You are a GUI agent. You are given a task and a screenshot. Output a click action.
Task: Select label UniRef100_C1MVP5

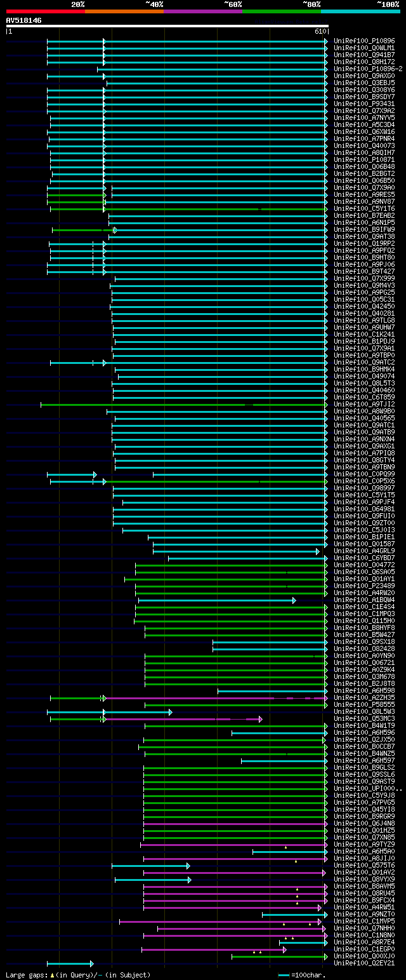click(364, 922)
